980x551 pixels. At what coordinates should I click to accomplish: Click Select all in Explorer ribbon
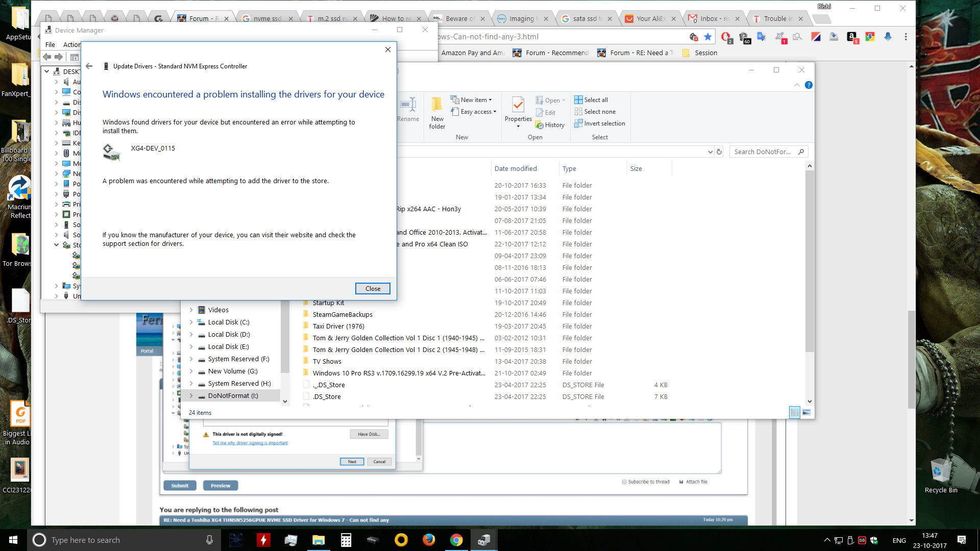click(591, 100)
